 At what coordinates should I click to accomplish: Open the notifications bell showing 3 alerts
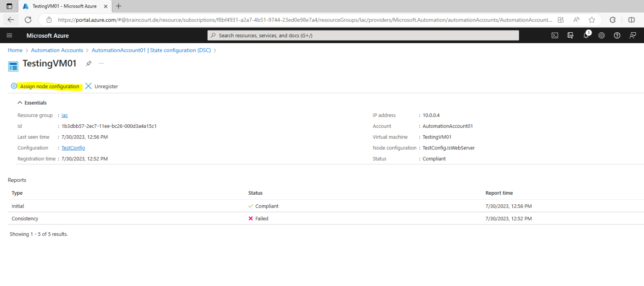586,36
